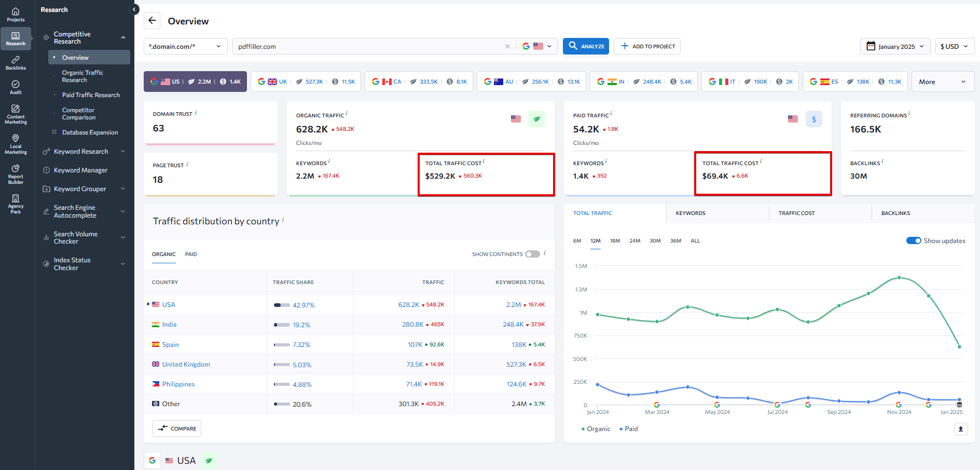Click the Analyze button

[x=586, y=46]
